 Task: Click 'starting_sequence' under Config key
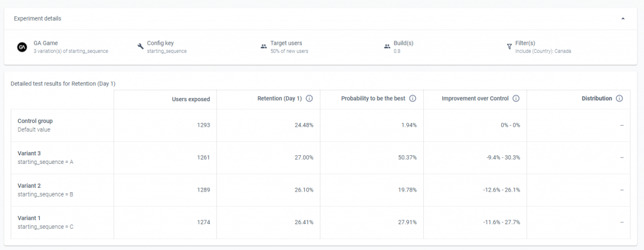(x=167, y=52)
